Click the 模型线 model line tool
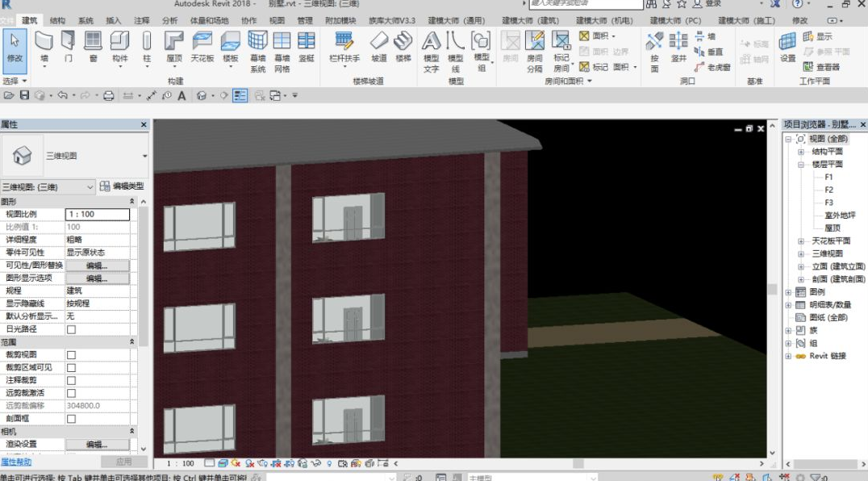The height and width of the screenshot is (481, 868). [455, 52]
